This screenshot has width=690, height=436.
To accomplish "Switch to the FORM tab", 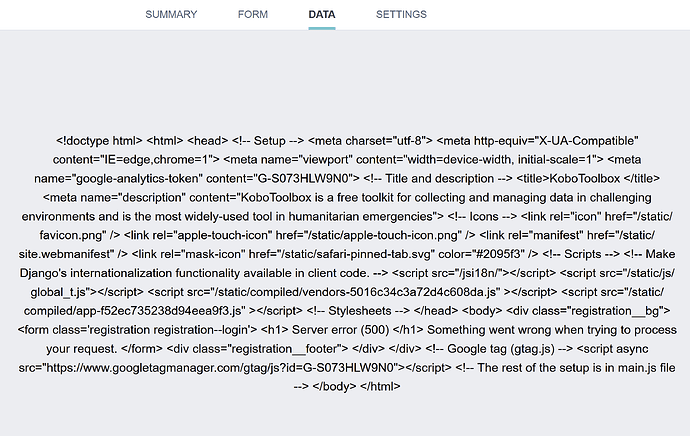I will pos(253,15).
